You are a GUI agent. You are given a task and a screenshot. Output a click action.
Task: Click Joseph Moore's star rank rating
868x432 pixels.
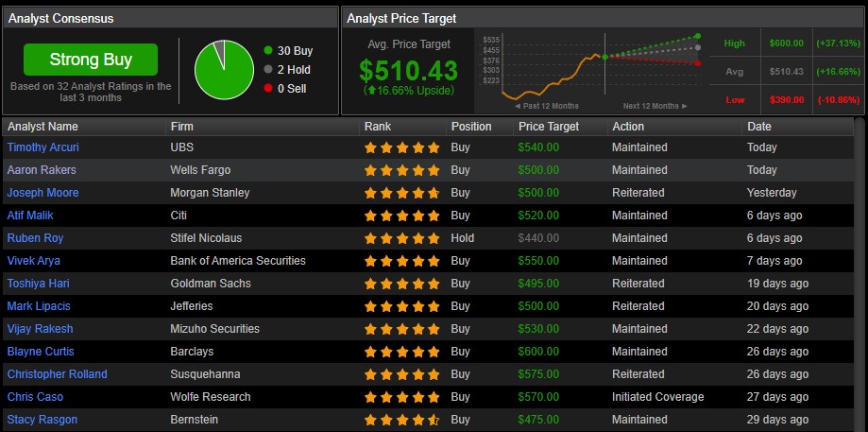tap(402, 193)
